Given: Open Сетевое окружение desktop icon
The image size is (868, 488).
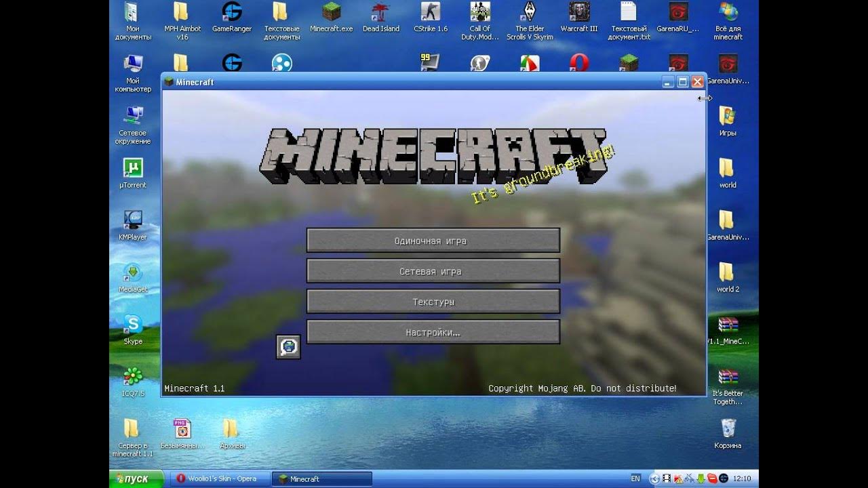Looking at the screenshot, I should click(x=133, y=126).
